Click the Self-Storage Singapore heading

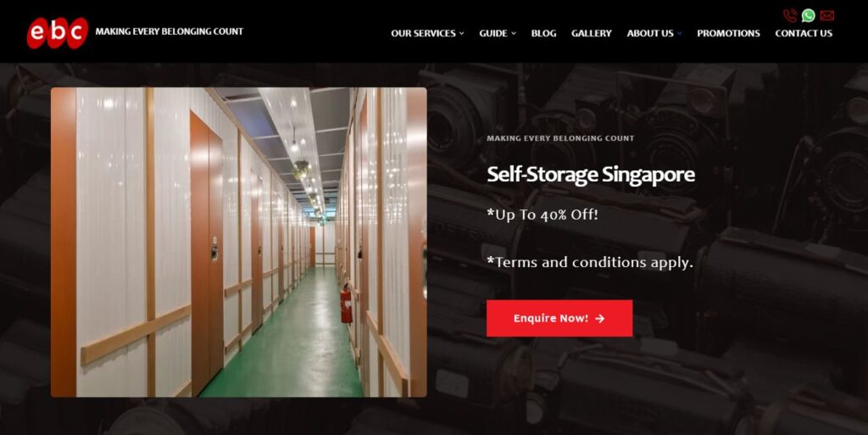pyautogui.click(x=591, y=175)
